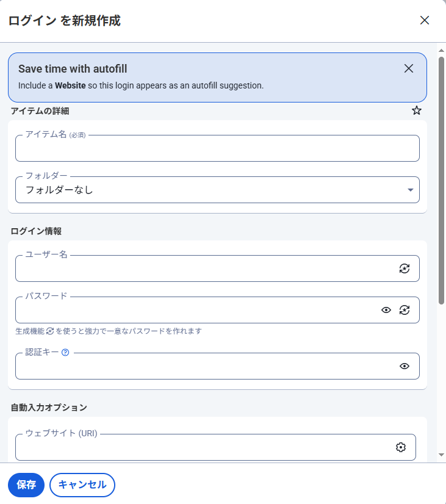Toggle authenticator key visibility eye icon
Image resolution: width=446 pixels, height=504 pixels.
tap(405, 366)
